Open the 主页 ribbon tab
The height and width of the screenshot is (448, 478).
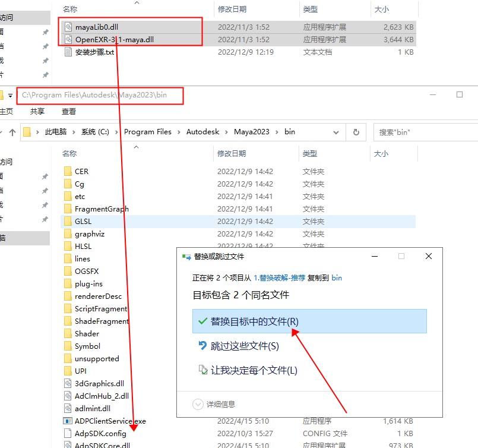coord(7,112)
